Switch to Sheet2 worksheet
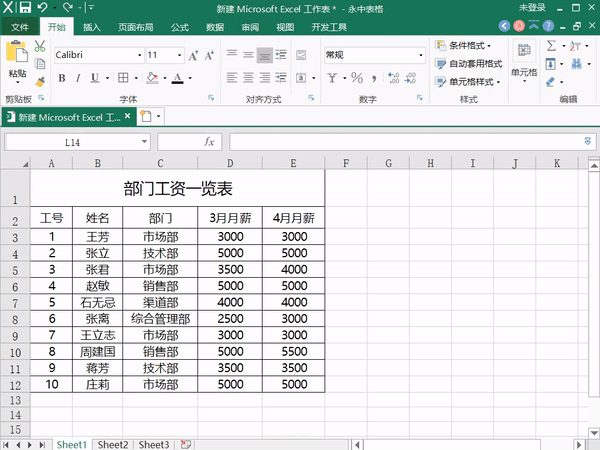The height and width of the screenshot is (450, 600). (x=112, y=444)
